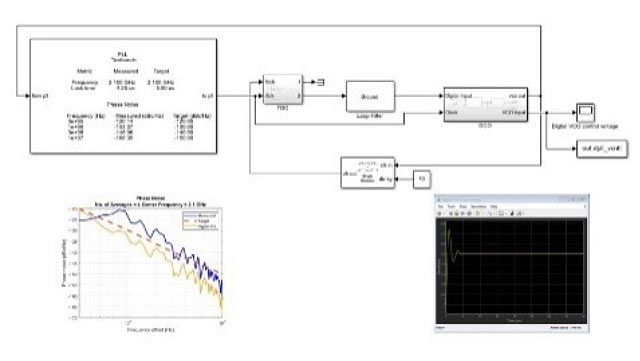Image resolution: width=640 pixels, height=361 pixels.
Task: Click the 'from pll' input port label
Action: click(40, 96)
